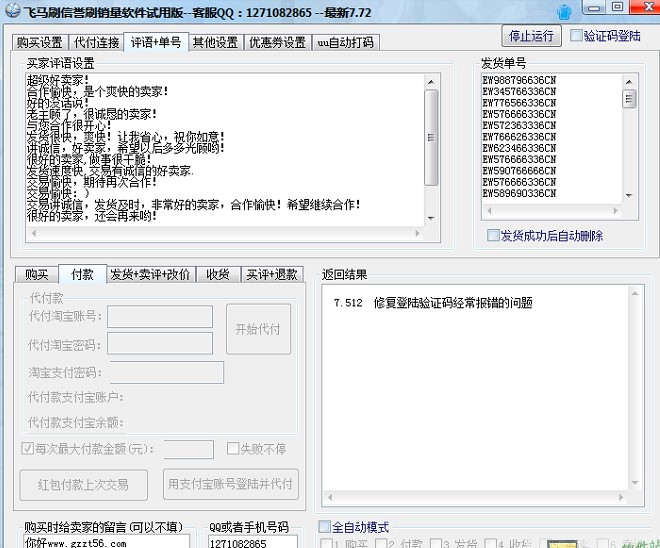
Task: Switch to the 购买 action tab
Action: click(x=37, y=275)
